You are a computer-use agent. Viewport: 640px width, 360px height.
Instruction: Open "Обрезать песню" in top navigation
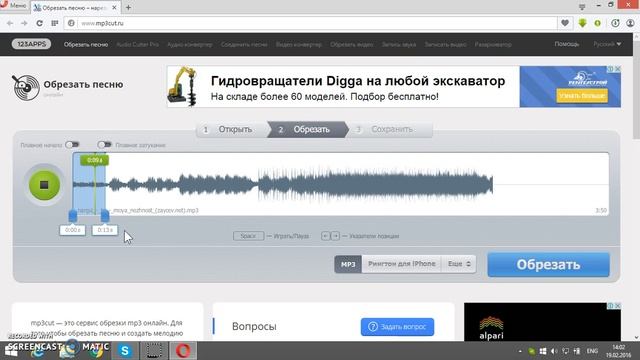click(x=86, y=44)
